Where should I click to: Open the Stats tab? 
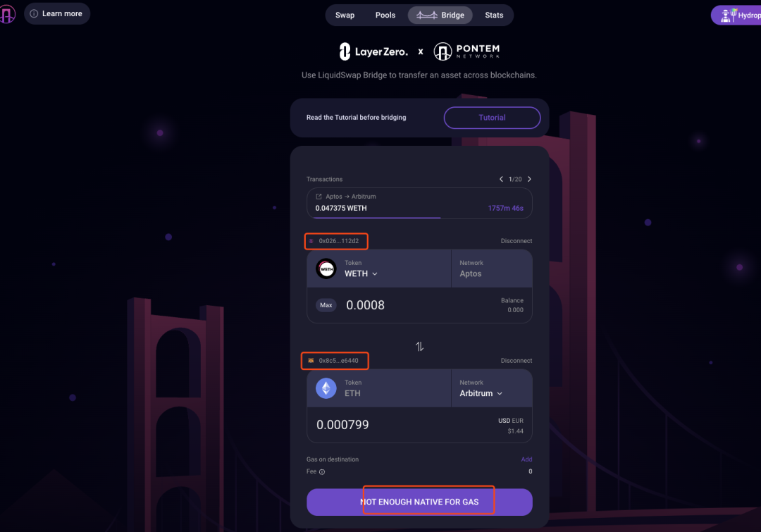tap(494, 15)
